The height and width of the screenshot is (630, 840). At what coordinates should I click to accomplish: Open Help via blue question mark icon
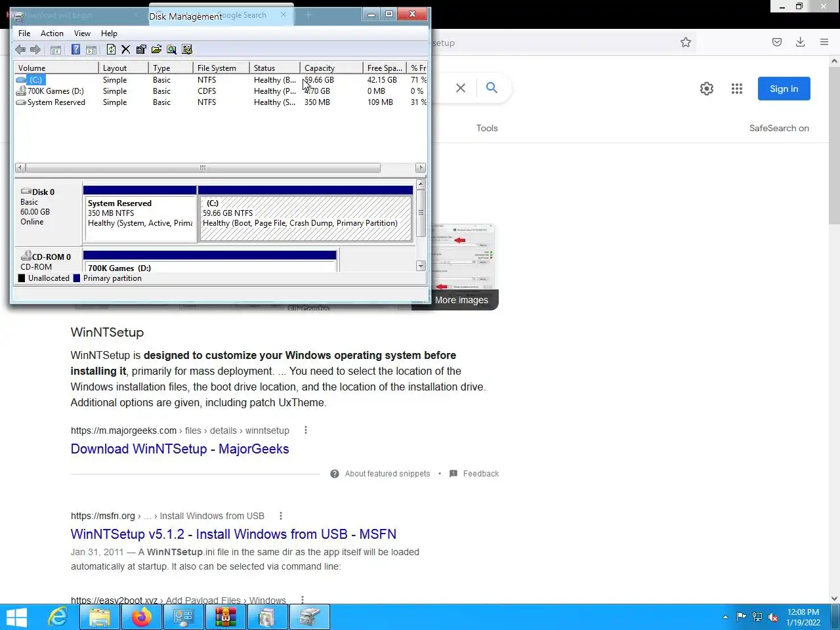click(75, 49)
